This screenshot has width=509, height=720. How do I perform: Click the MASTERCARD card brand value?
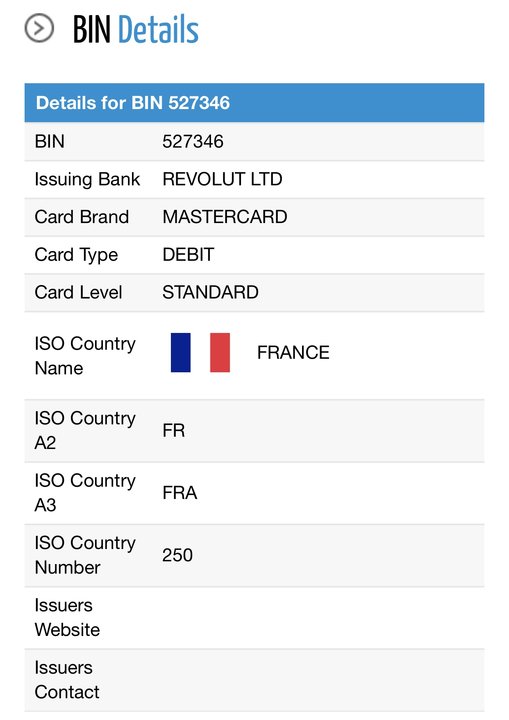click(x=225, y=217)
